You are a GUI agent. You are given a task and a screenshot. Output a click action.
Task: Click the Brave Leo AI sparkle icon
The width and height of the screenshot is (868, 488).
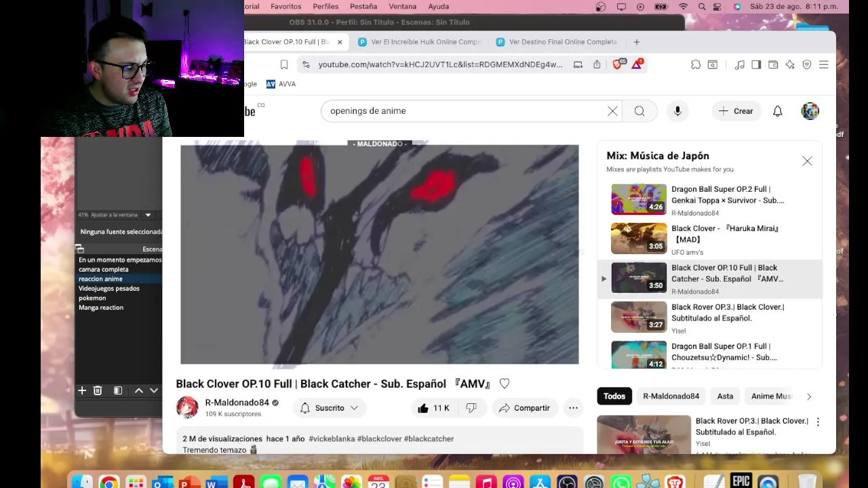790,64
